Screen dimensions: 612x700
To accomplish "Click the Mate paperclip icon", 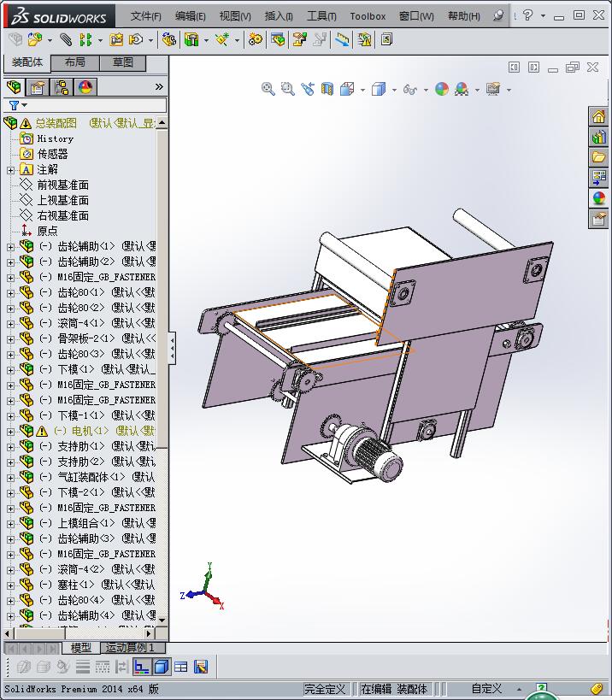I will coord(66,39).
